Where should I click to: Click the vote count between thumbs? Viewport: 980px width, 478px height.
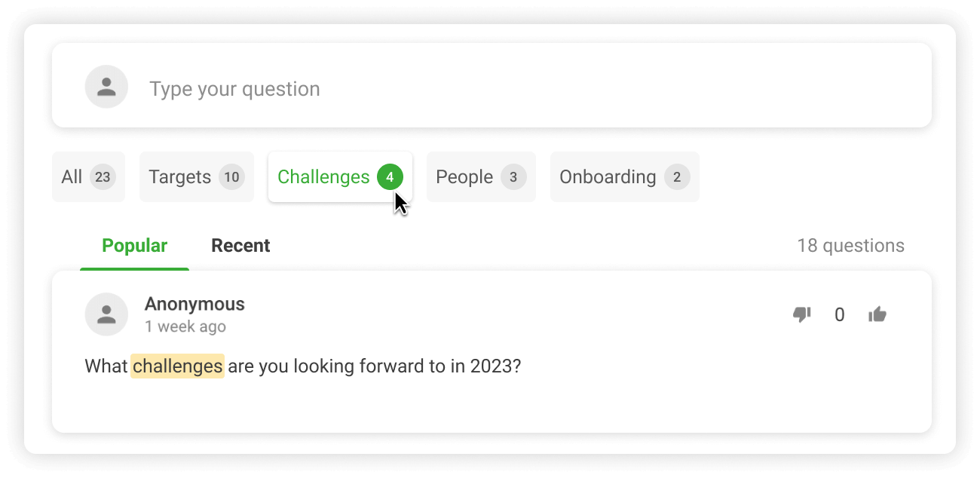pyautogui.click(x=839, y=315)
